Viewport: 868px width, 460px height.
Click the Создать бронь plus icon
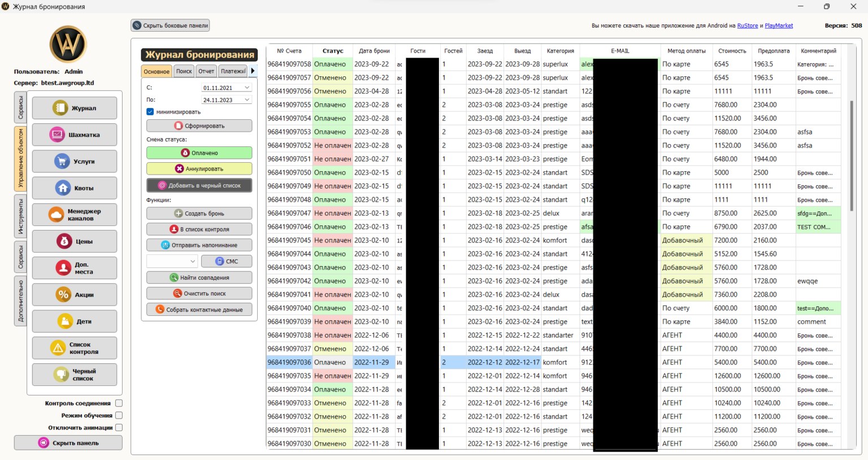tap(179, 214)
